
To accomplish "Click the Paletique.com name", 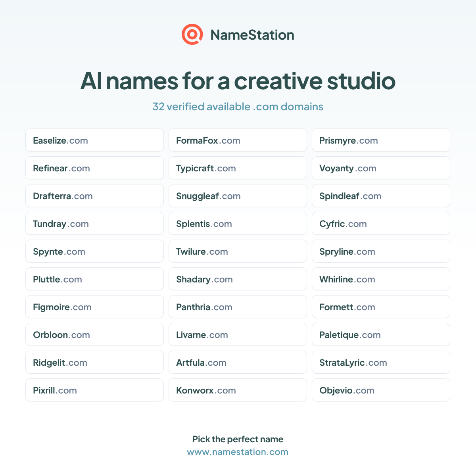I will tap(381, 334).
